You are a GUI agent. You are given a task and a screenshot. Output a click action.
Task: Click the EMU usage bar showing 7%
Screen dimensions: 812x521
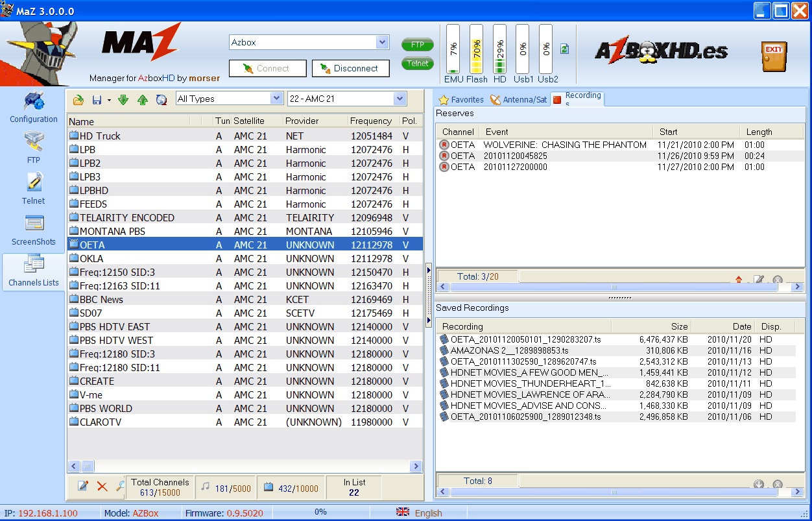[x=453, y=49]
